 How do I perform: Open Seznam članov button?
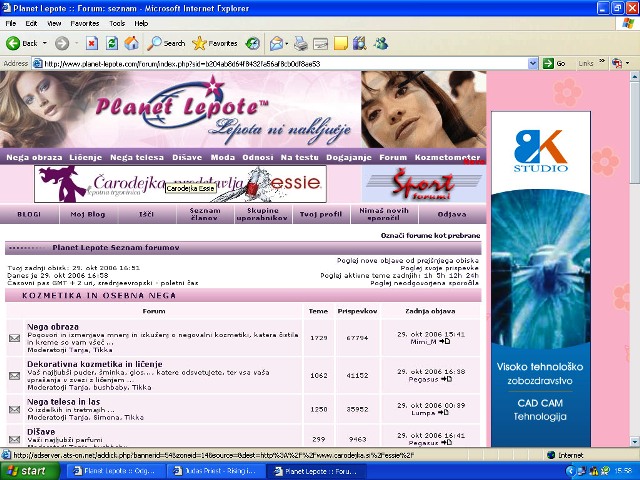[x=204, y=214]
